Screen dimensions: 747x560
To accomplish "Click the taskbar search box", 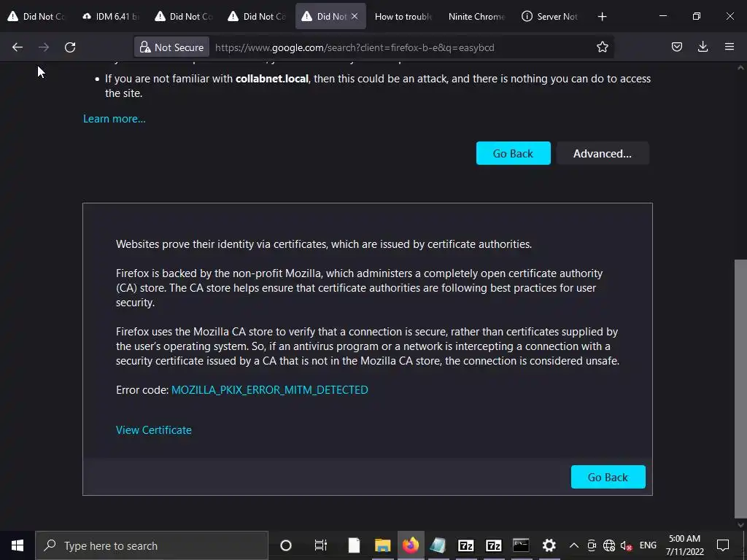I will [x=152, y=545].
